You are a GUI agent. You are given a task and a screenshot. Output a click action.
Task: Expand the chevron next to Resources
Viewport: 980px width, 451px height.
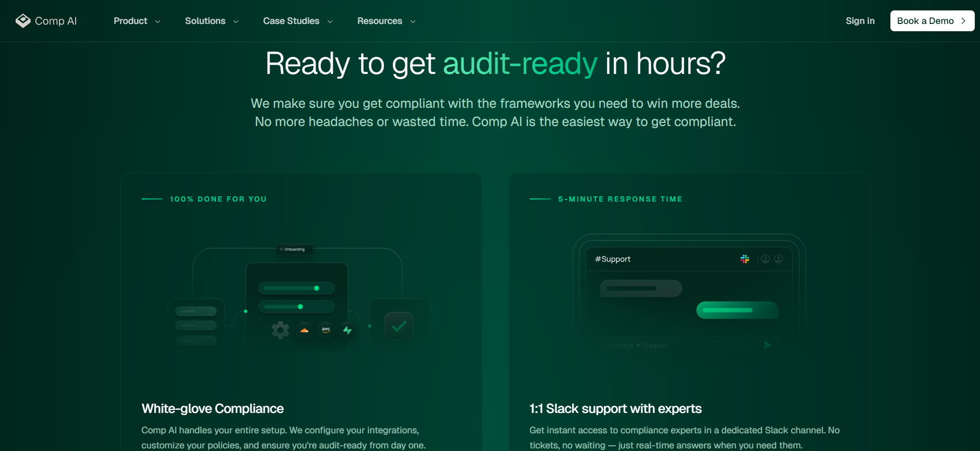click(x=413, y=21)
